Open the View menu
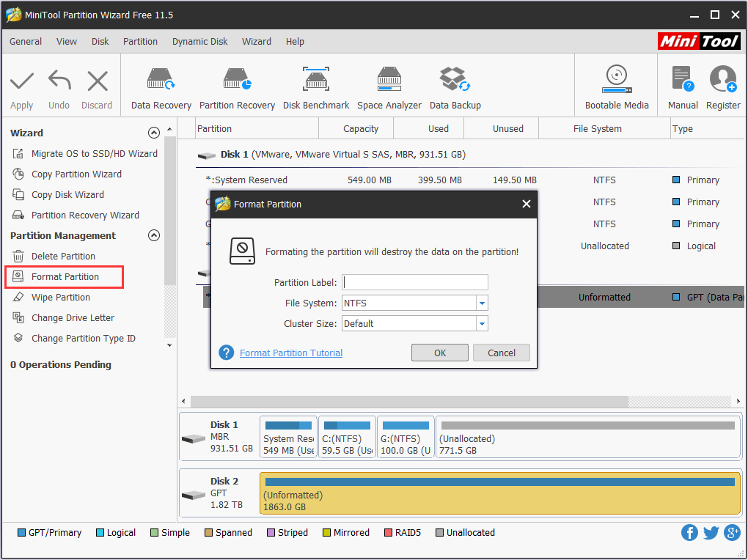The height and width of the screenshot is (560, 748). click(x=66, y=42)
